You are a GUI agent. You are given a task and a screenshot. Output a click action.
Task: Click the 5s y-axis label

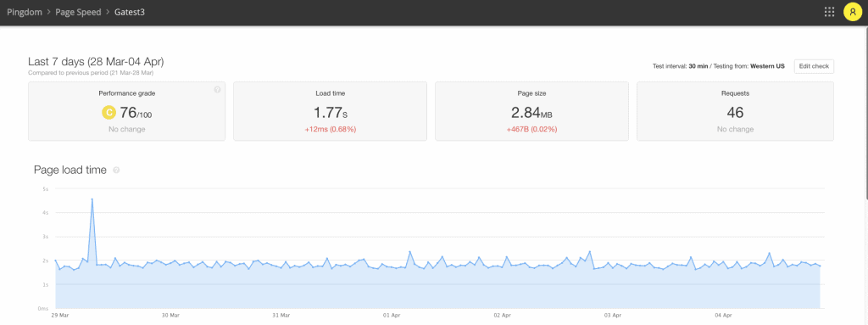[x=47, y=189]
